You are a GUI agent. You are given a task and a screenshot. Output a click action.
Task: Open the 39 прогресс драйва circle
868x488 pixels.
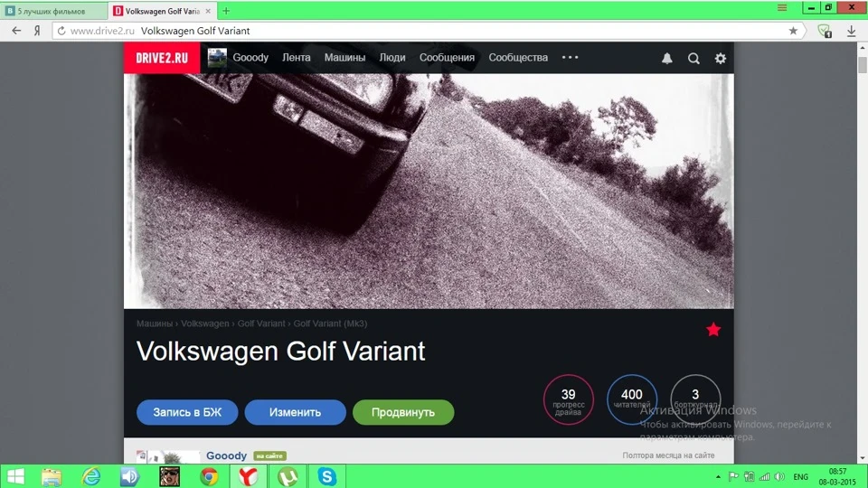(x=569, y=400)
